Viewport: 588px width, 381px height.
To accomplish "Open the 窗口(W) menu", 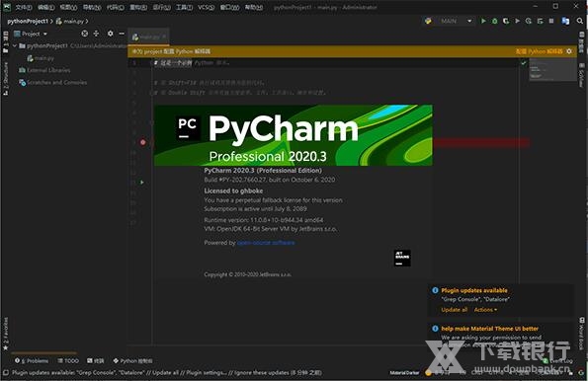I will [x=230, y=7].
